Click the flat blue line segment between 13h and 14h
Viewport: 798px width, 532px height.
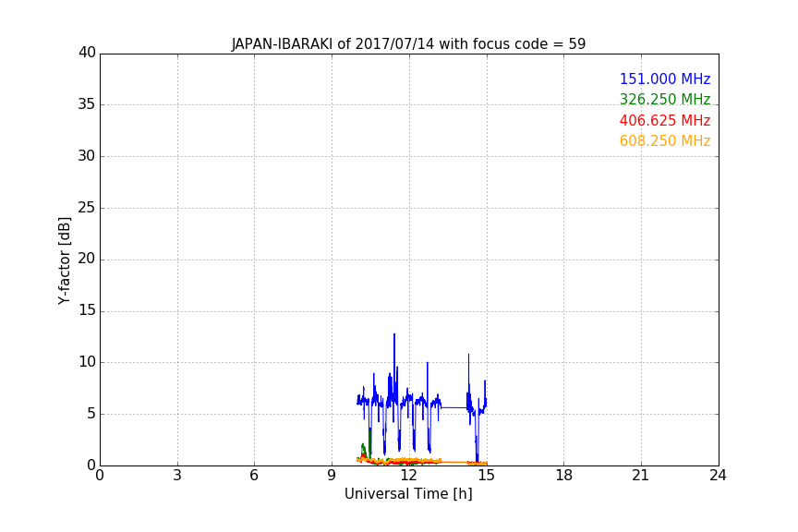click(453, 408)
